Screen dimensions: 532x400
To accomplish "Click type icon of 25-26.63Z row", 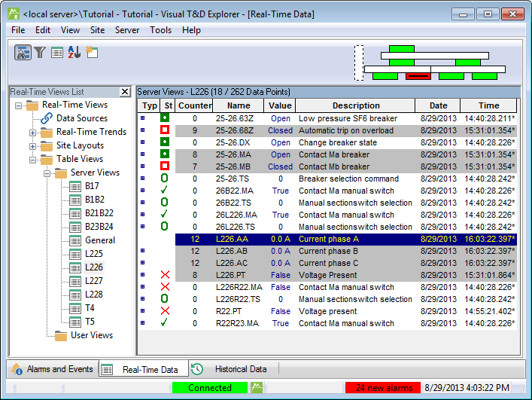I will tap(143, 118).
